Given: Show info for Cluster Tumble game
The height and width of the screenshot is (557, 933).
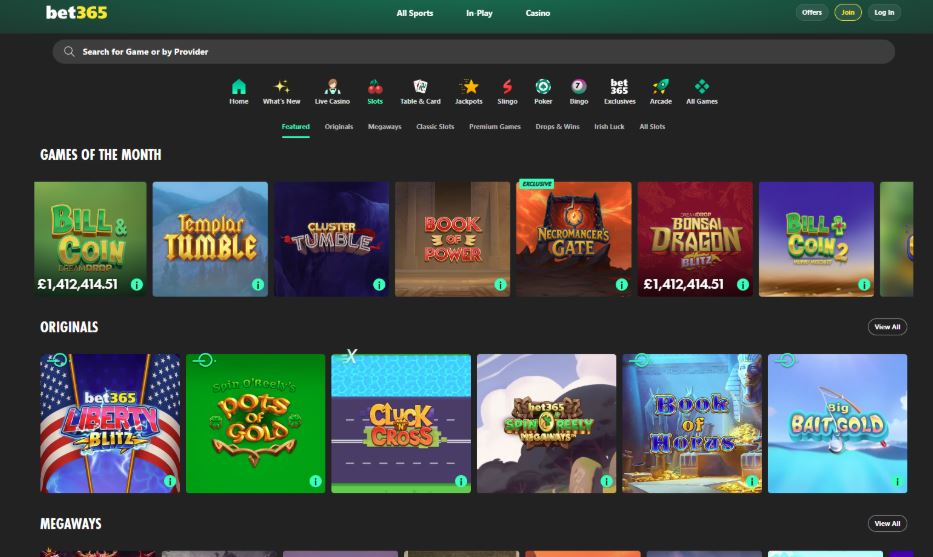Looking at the screenshot, I should point(379,284).
